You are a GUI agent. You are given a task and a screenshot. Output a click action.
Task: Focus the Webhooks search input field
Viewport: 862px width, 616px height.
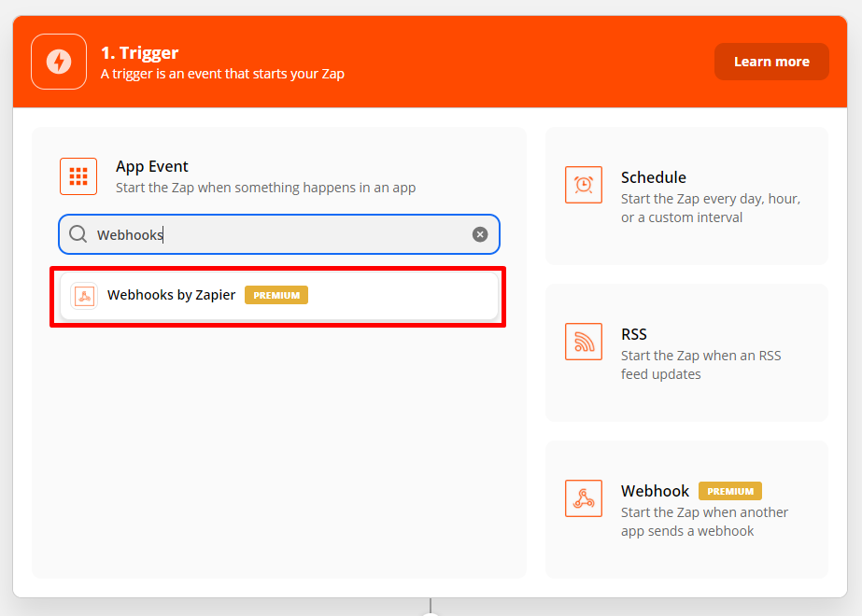[279, 234]
